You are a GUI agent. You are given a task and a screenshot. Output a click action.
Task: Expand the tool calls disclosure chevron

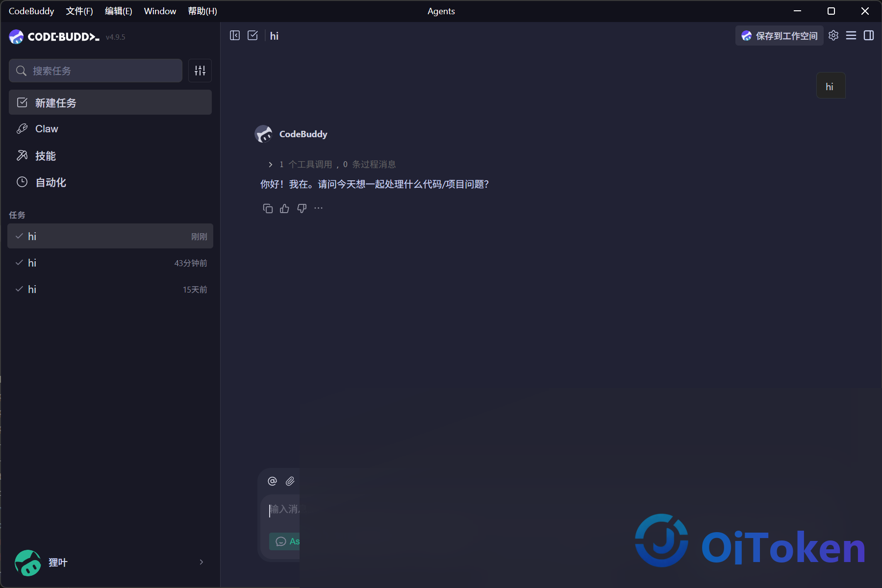click(x=270, y=165)
